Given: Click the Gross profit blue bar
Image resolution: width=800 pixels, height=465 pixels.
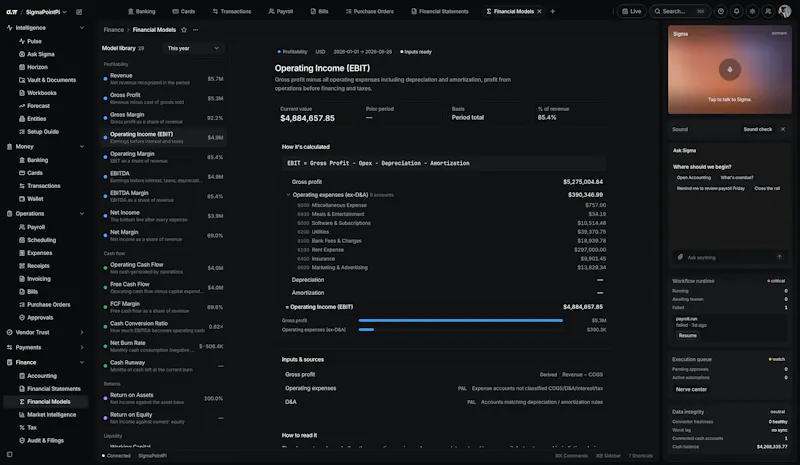Looking at the screenshot, I should 461,321.
